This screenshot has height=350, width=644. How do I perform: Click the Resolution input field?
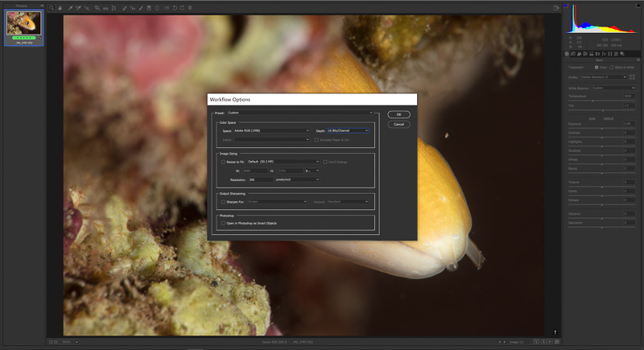(259, 179)
